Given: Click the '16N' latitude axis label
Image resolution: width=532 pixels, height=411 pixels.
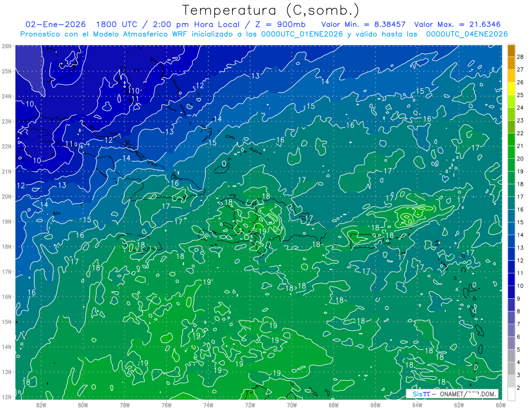Looking at the screenshot, I should [x=7, y=297].
